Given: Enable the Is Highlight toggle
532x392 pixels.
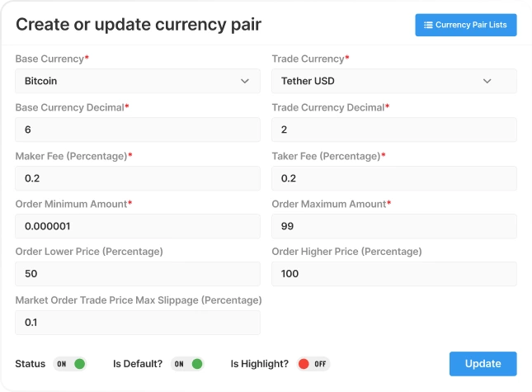Looking at the screenshot, I should pyautogui.click(x=313, y=364).
